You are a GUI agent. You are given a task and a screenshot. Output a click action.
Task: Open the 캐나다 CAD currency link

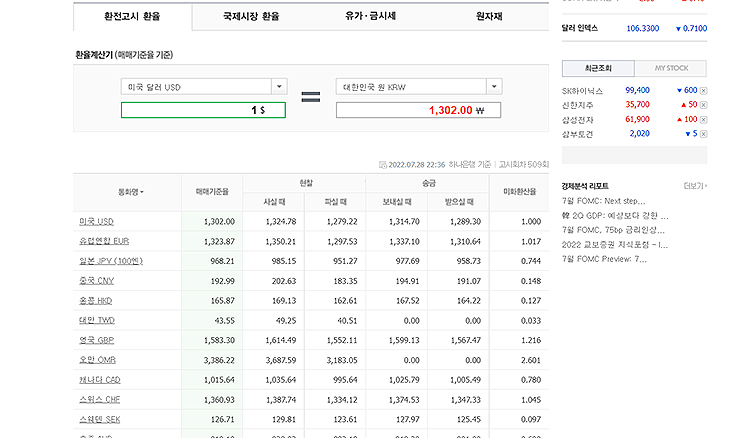pyautogui.click(x=100, y=380)
